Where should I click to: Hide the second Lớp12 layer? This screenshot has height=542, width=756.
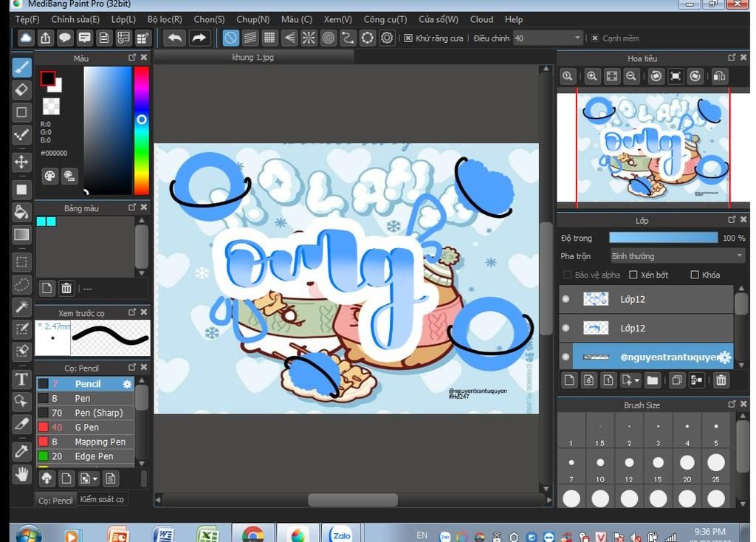pyautogui.click(x=566, y=329)
